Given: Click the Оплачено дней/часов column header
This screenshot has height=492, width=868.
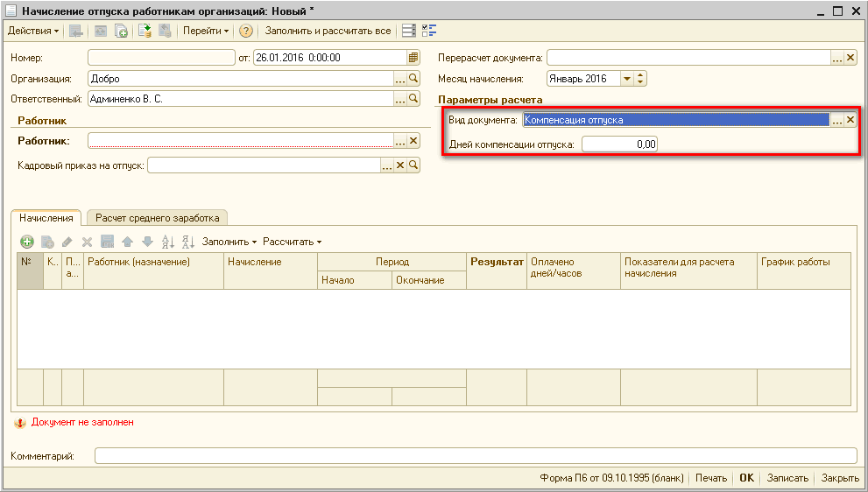Looking at the screenshot, I should pos(574,271).
